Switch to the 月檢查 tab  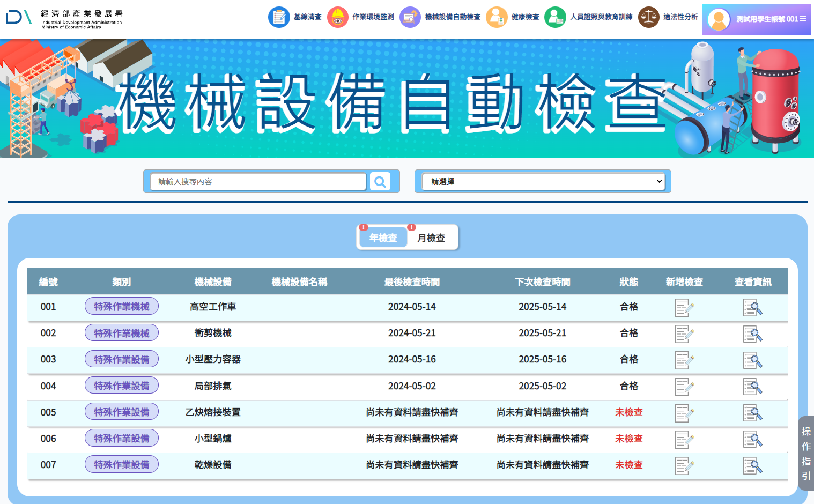coord(431,238)
